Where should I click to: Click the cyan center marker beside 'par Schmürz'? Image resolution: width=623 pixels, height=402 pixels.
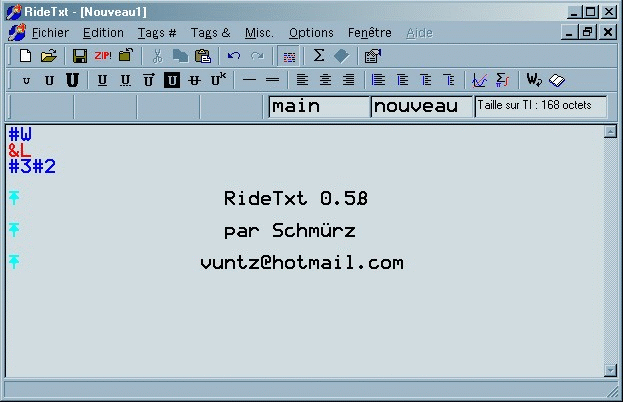pos(14,230)
